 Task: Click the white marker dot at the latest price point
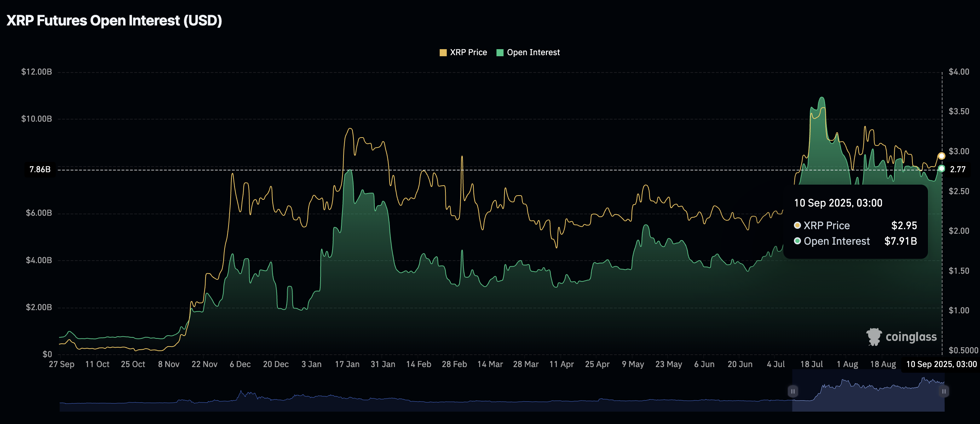[x=942, y=155]
